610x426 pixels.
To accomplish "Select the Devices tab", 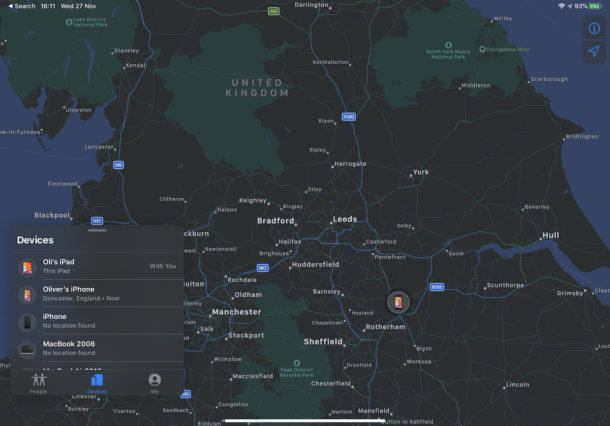I will coord(96,383).
